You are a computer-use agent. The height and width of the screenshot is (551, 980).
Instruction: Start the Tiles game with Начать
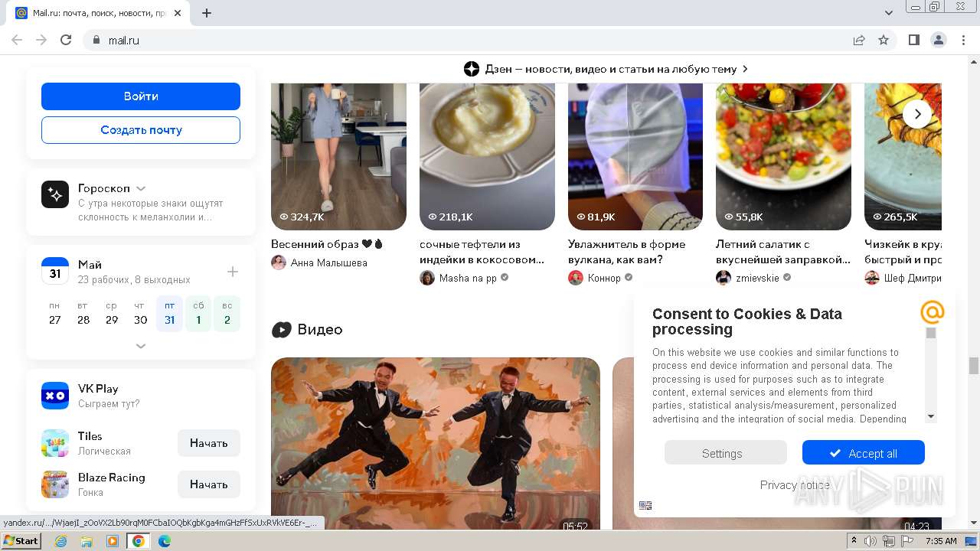coord(209,443)
